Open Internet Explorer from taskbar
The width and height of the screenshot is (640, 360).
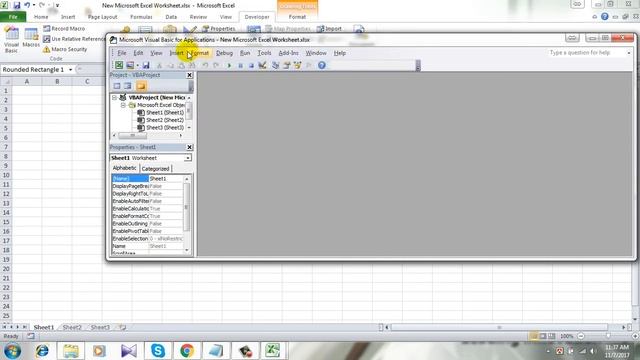pos(42,351)
